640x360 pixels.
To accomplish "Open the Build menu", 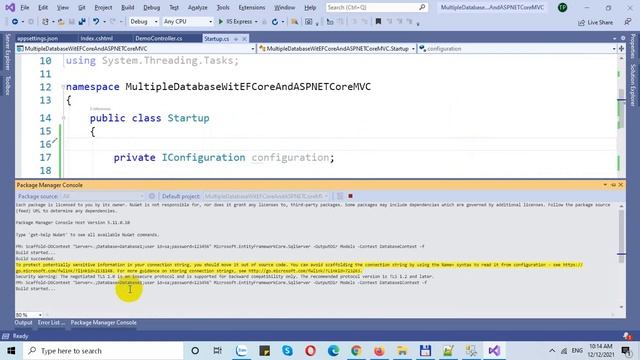I will point(128,7).
